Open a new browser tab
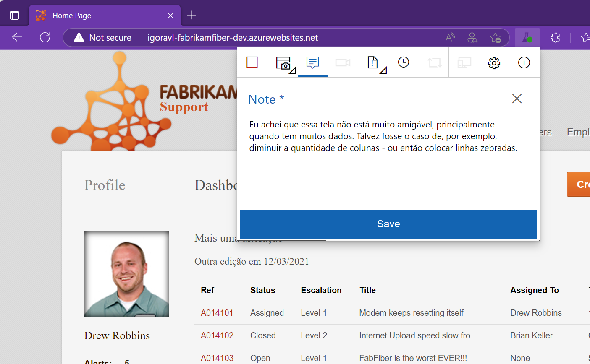This screenshot has width=590, height=364. tap(191, 16)
